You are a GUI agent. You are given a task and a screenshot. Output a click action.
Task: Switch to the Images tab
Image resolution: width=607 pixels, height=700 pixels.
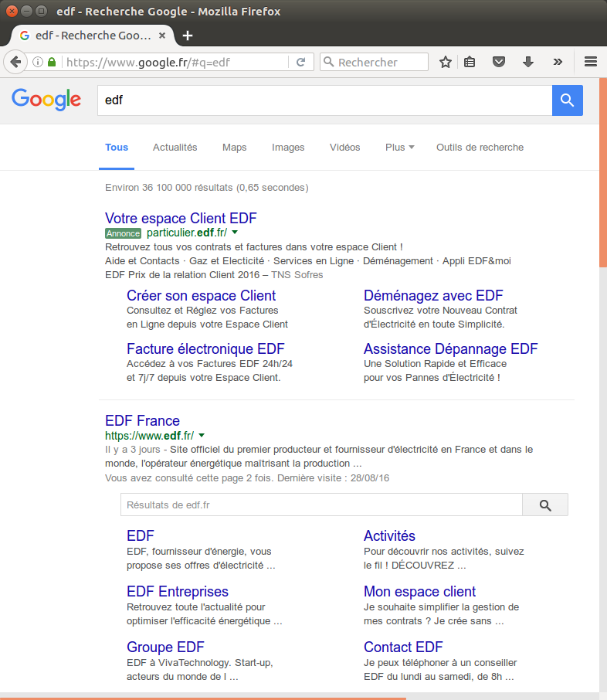tap(288, 148)
